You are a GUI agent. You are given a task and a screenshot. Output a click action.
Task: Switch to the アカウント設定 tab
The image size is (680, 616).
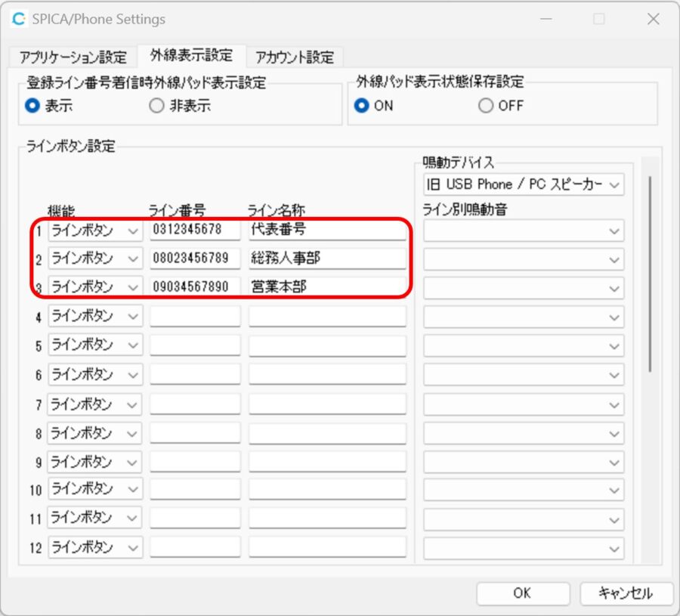coord(295,55)
